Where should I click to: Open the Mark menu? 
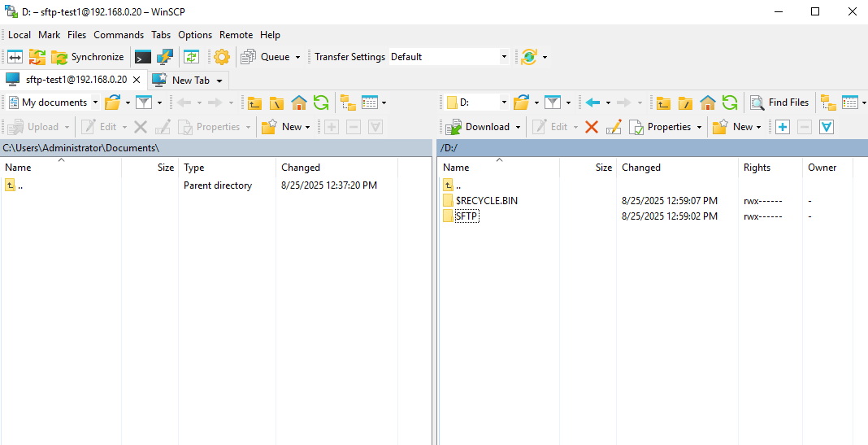(x=50, y=34)
